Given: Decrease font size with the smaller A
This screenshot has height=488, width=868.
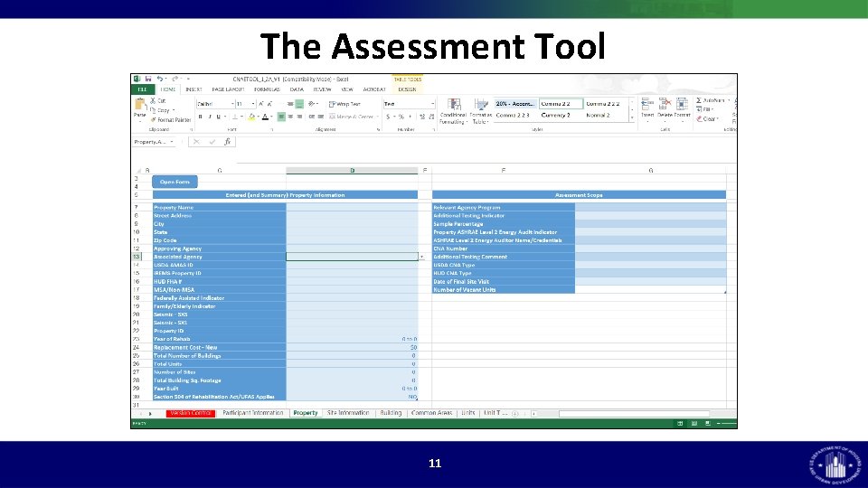Looking at the screenshot, I should (269, 104).
